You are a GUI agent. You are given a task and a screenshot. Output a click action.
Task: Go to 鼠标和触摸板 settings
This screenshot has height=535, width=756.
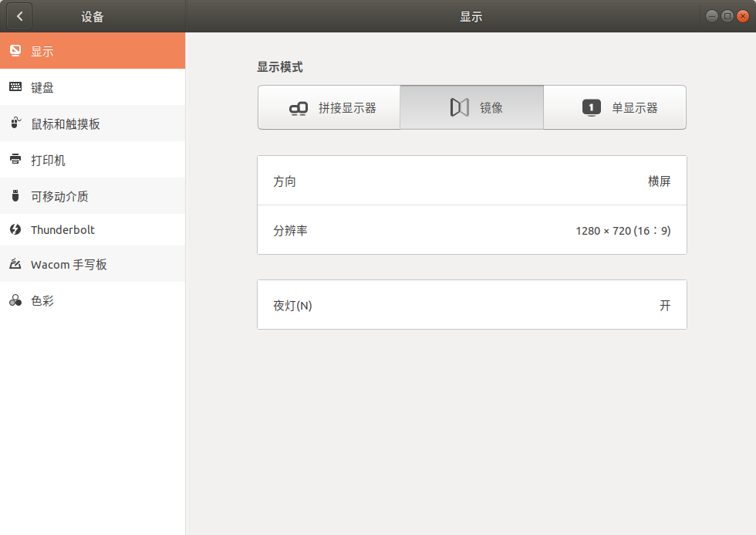tap(93, 123)
